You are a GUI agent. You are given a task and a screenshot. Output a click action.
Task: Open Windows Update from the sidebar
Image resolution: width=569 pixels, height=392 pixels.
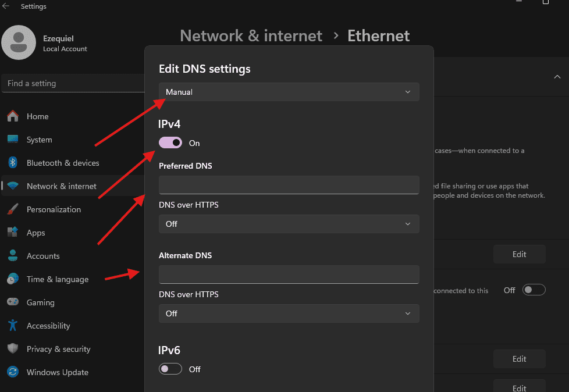click(x=58, y=372)
